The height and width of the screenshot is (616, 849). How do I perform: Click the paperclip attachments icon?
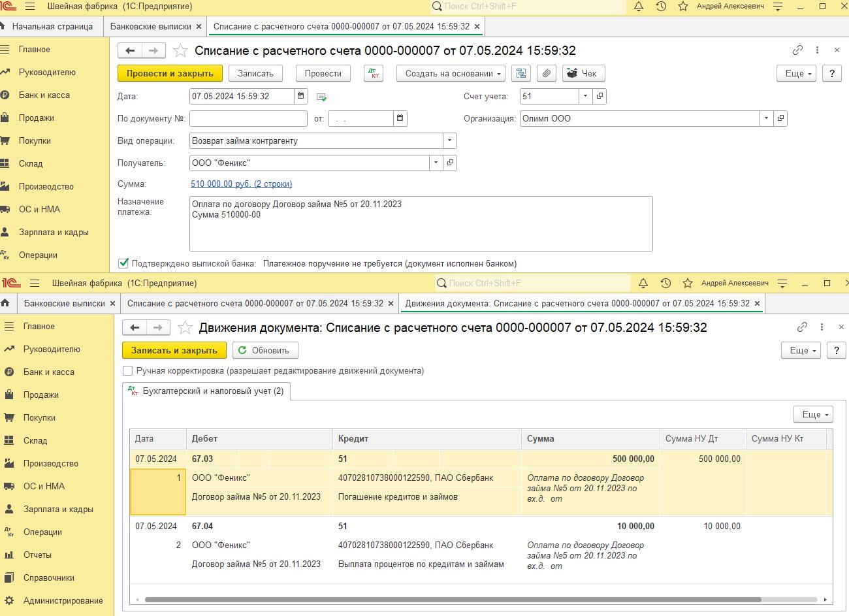pyautogui.click(x=547, y=73)
